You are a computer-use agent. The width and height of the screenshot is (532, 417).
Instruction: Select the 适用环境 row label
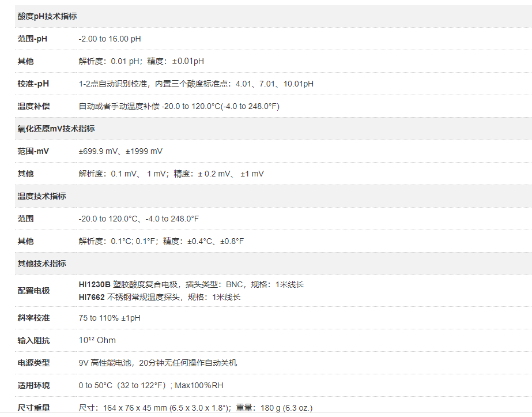(33, 385)
